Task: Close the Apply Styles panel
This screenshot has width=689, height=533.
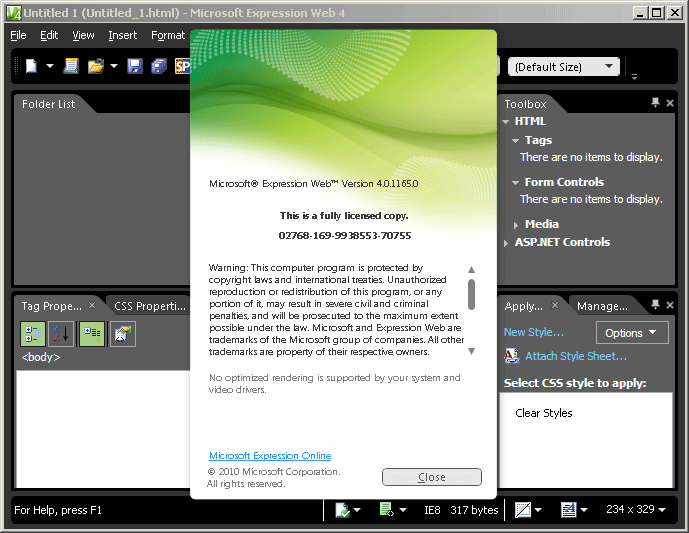Action: (670, 305)
